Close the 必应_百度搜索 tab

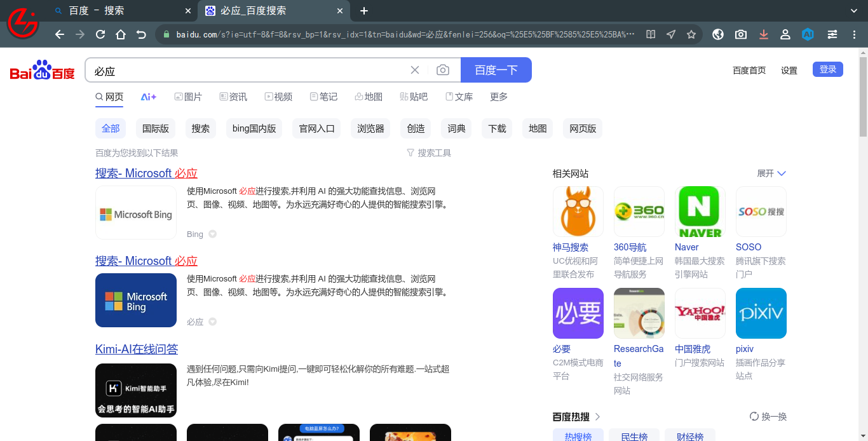click(340, 11)
